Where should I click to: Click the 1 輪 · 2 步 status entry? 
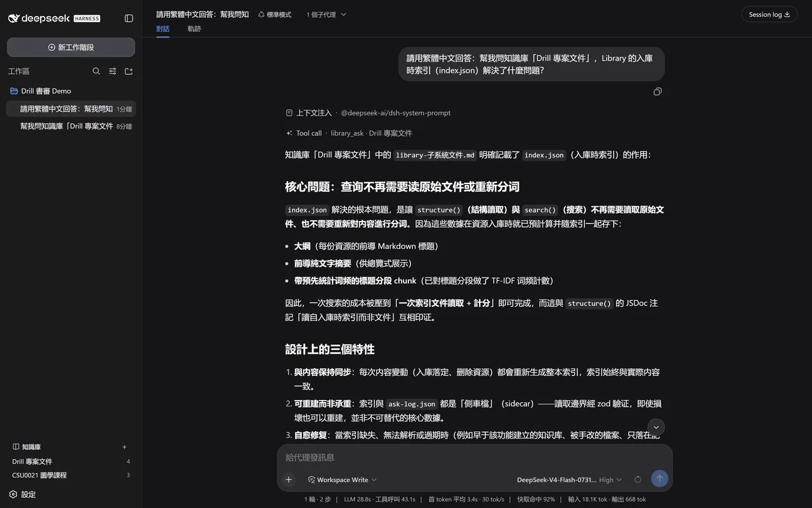click(x=318, y=499)
